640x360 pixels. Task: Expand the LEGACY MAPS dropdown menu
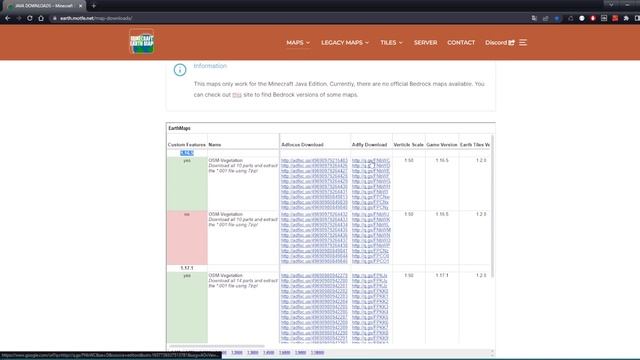pyautogui.click(x=345, y=42)
